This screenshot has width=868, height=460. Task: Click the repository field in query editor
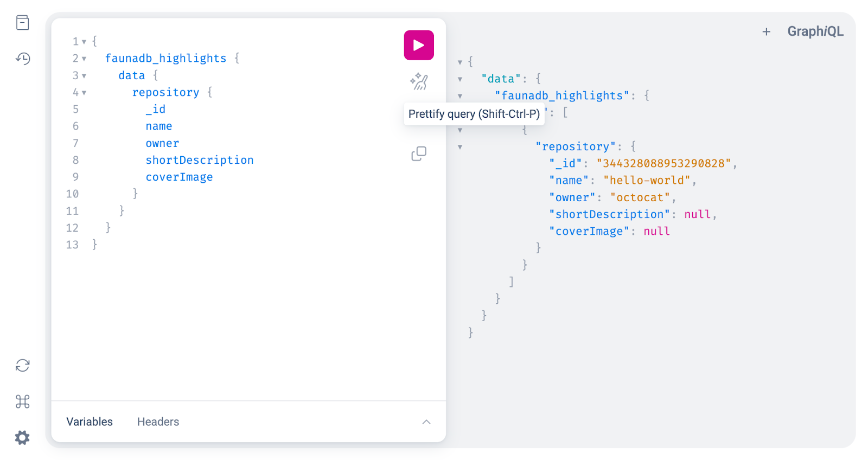(165, 92)
